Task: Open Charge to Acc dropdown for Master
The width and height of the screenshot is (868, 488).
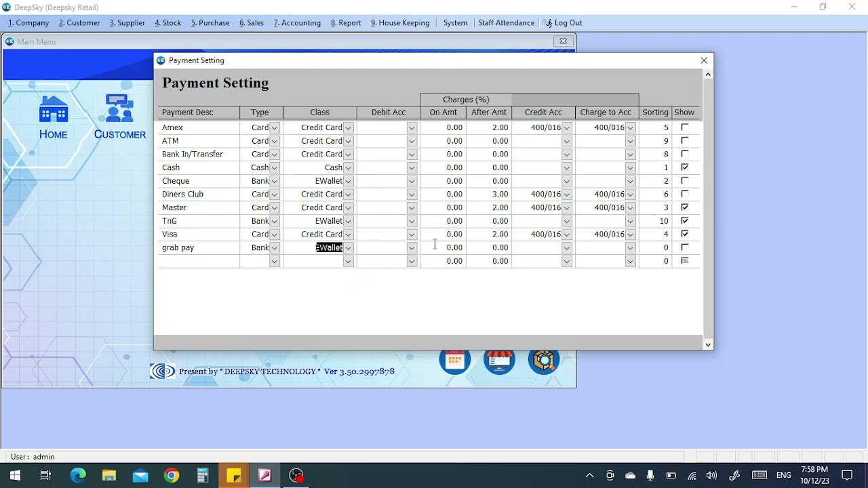Action: tap(631, 207)
